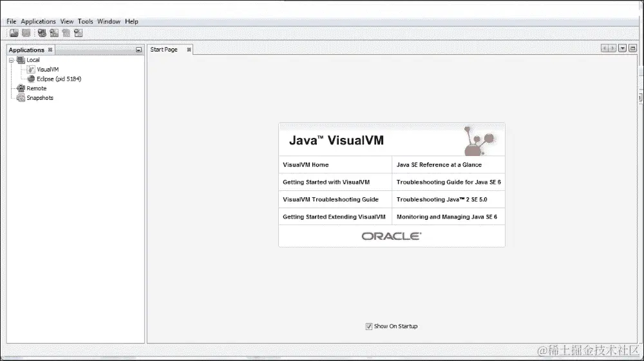Click the Show On Startup label text
Screen dimensions: 644x361
click(x=395, y=326)
